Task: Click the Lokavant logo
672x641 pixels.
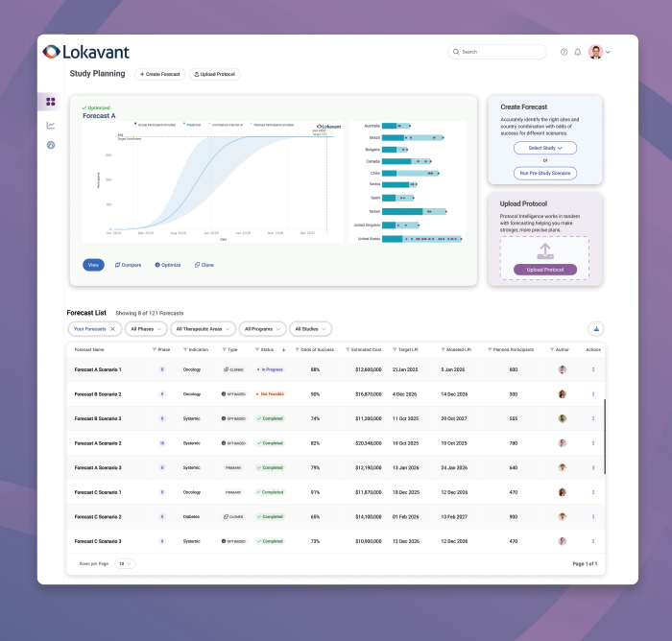Action: click(x=85, y=52)
